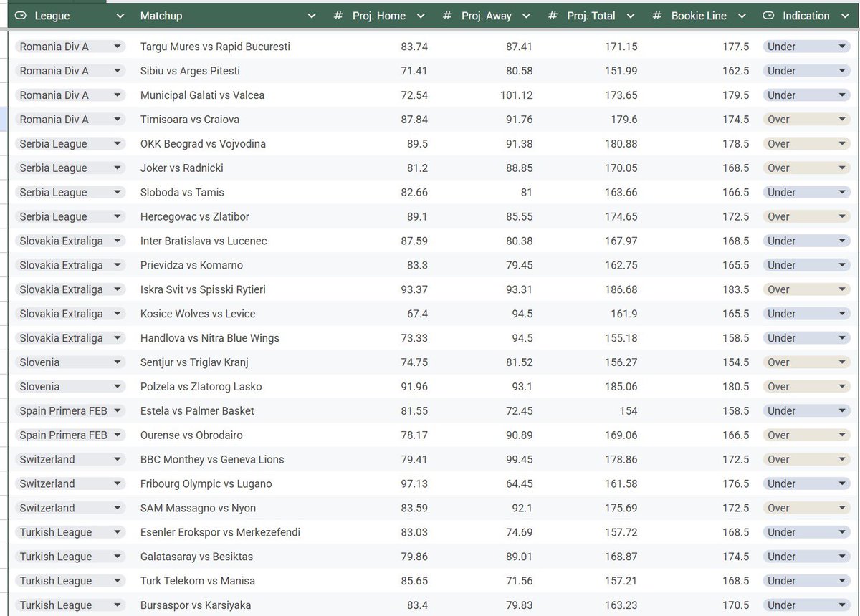
Task: Open Indication dropdown for Timisoara vs Craiova
Action: coord(842,120)
